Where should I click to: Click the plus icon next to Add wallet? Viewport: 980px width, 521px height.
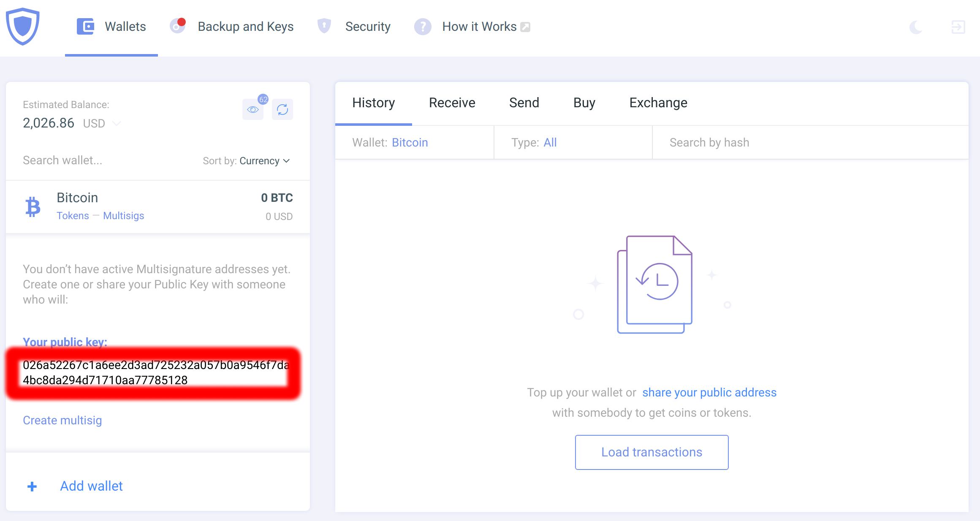(32, 486)
